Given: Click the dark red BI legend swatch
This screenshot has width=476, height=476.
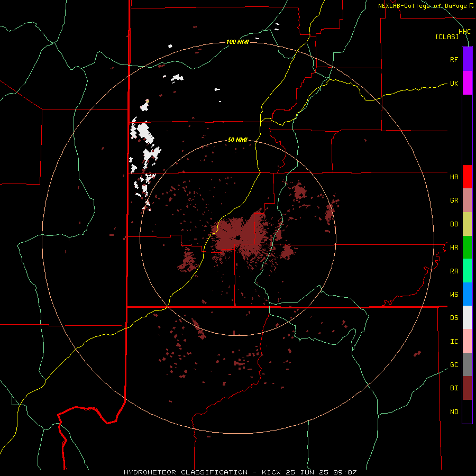Looking at the screenshot, I should 467,388.
